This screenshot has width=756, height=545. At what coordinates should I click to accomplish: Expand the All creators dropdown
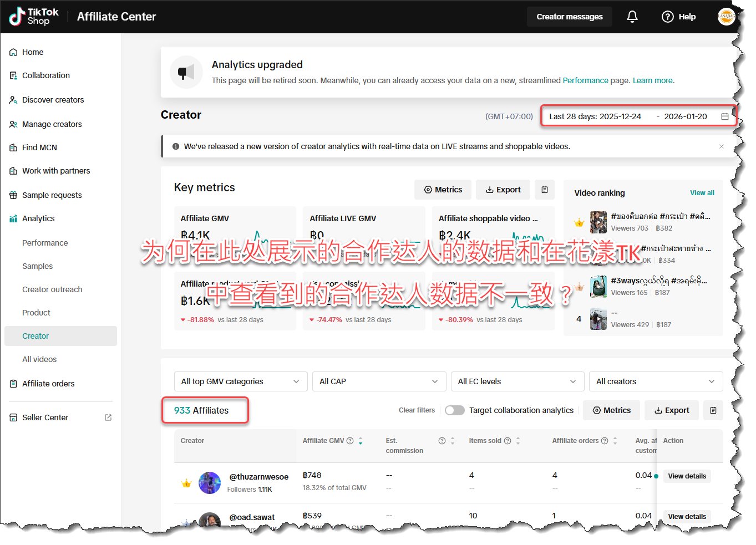click(x=655, y=381)
